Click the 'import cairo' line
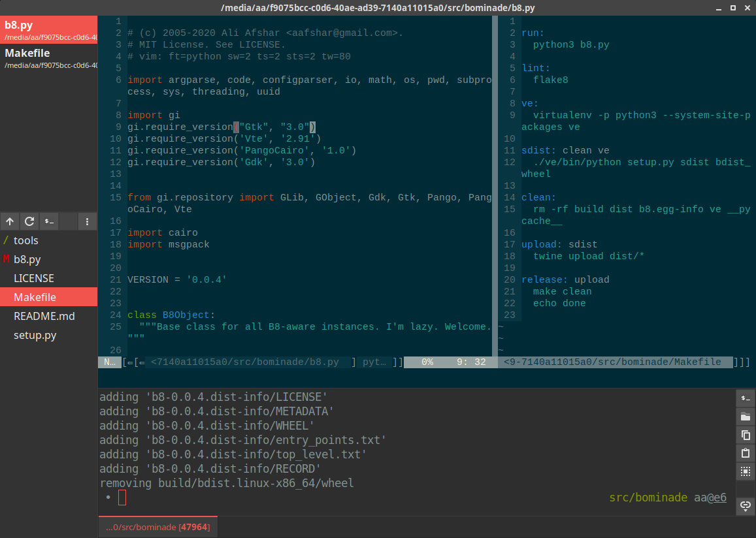The height and width of the screenshot is (538, 756). pos(163,232)
